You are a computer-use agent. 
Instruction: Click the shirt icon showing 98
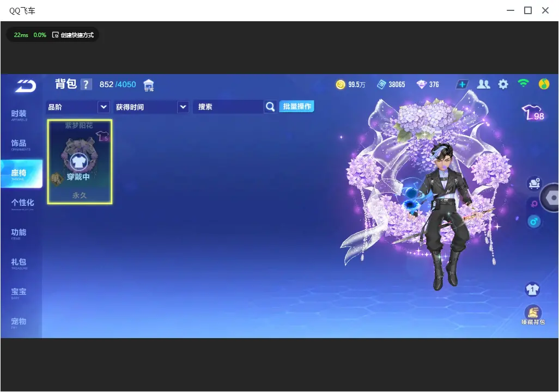[533, 112]
